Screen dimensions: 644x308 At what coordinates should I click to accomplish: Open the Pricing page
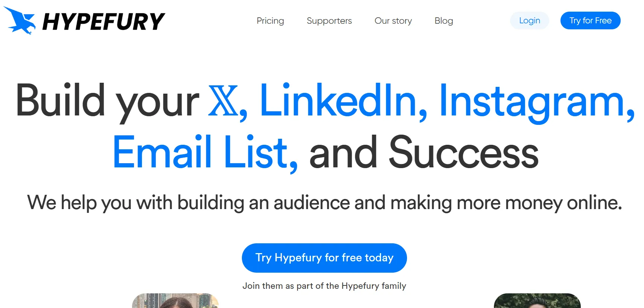270,21
